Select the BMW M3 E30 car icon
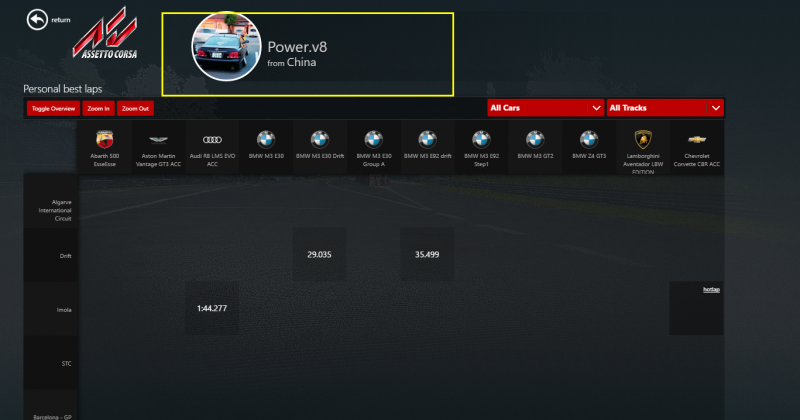 (x=266, y=139)
